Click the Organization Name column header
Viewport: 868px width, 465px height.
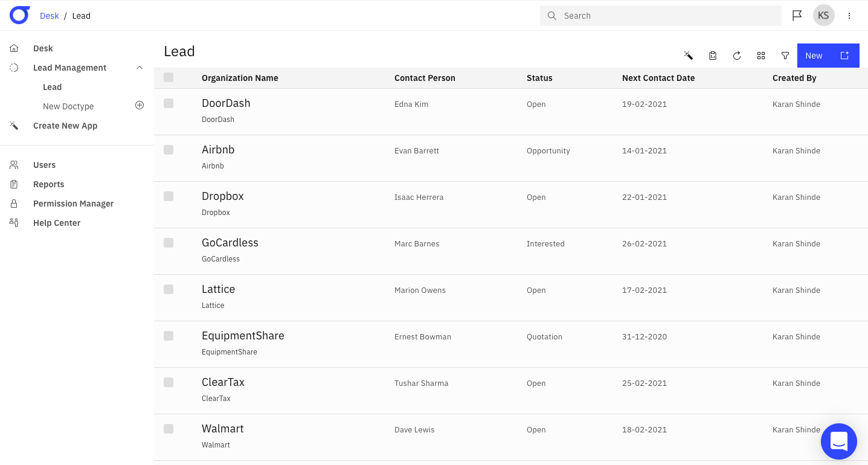pyautogui.click(x=240, y=78)
